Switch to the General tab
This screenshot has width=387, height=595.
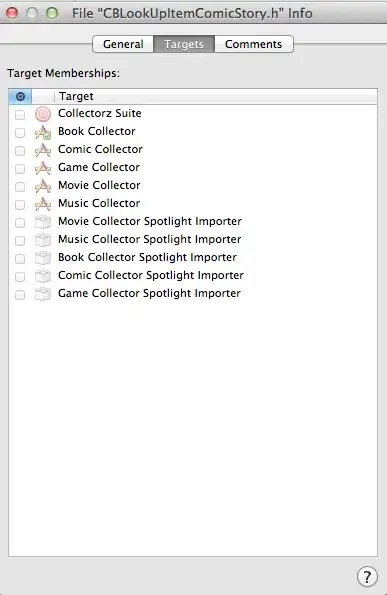[123, 44]
